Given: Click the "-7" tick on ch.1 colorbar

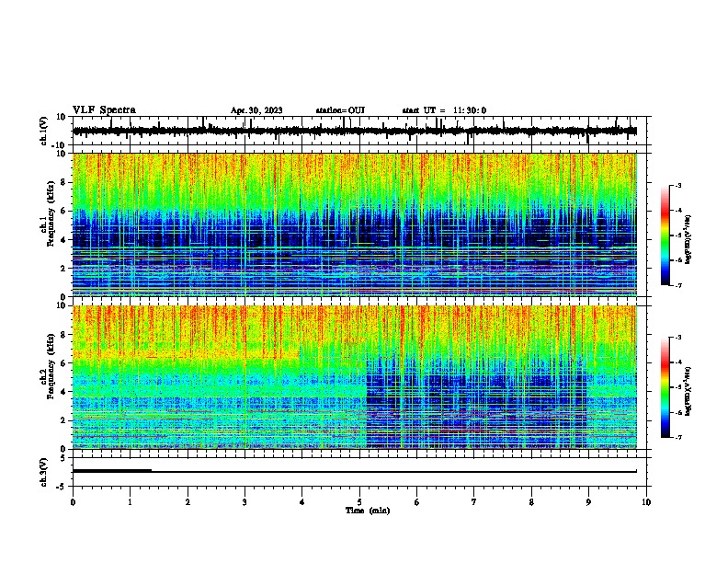Looking at the screenshot, I should pyautogui.click(x=677, y=285).
